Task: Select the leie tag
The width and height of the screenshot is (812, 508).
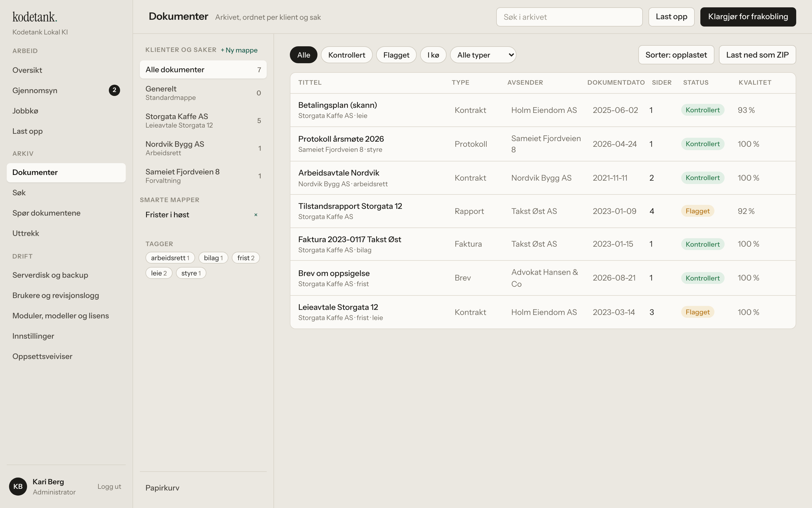Action: pos(159,273)
